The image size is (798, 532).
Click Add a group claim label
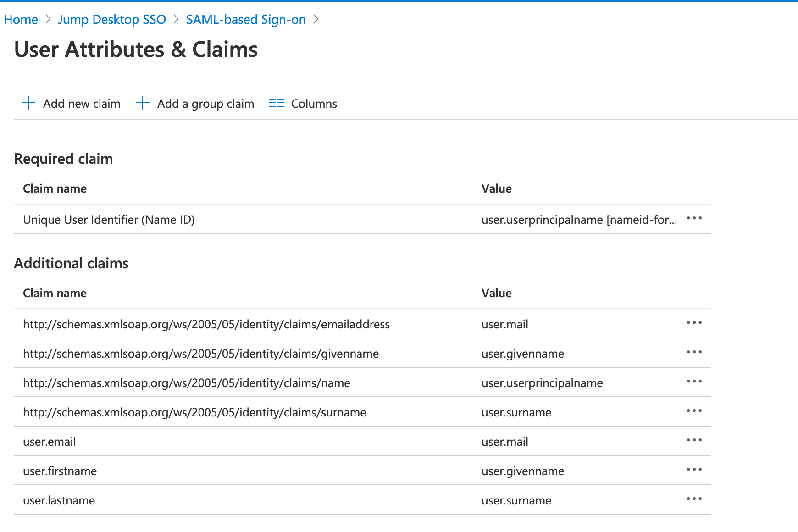click(x=205, y=104)
